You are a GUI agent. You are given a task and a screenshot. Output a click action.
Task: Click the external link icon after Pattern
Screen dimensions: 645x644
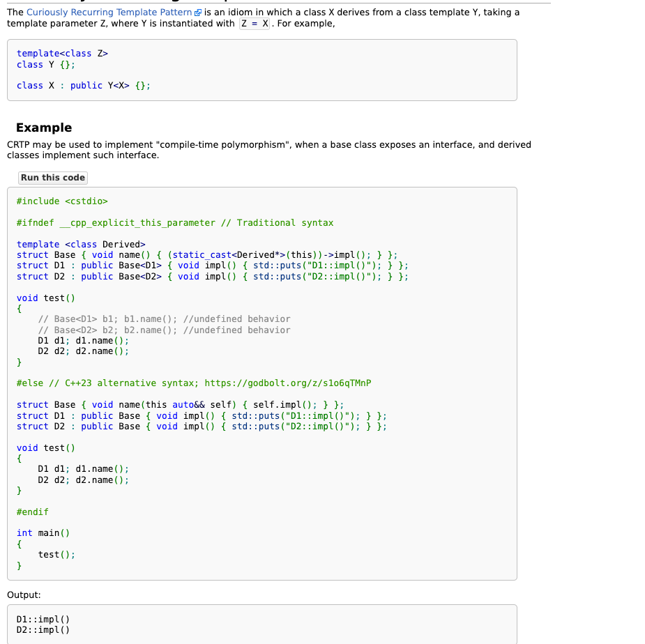(x=198, y=13)
